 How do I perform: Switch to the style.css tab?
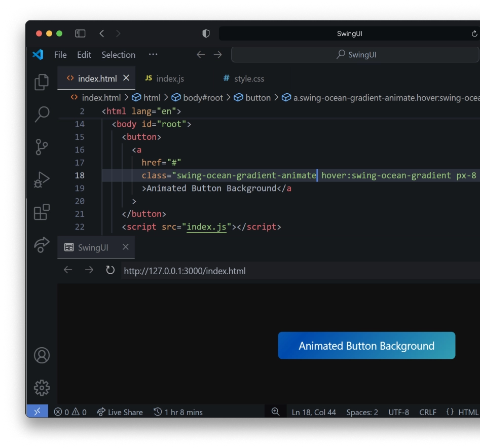248,79
